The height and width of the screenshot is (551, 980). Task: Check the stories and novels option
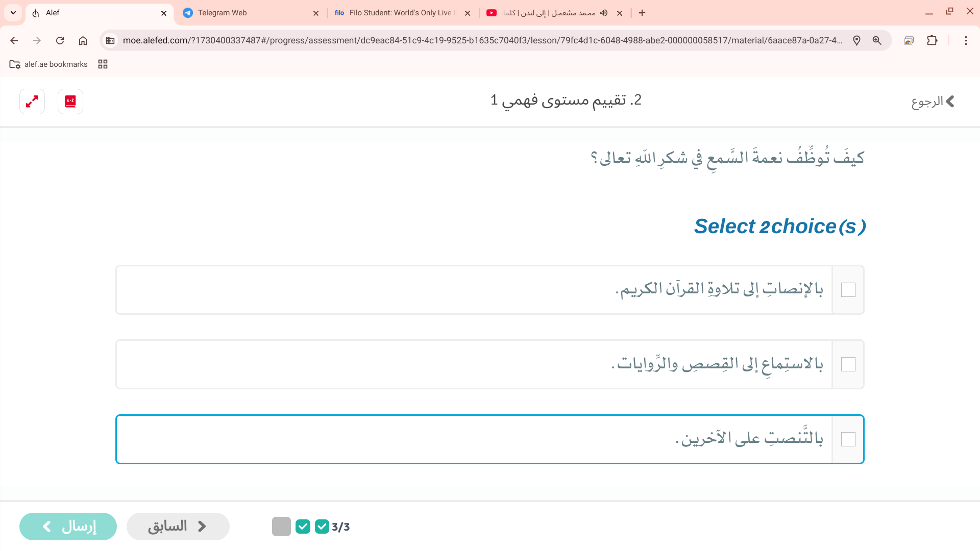click(848, 364)
